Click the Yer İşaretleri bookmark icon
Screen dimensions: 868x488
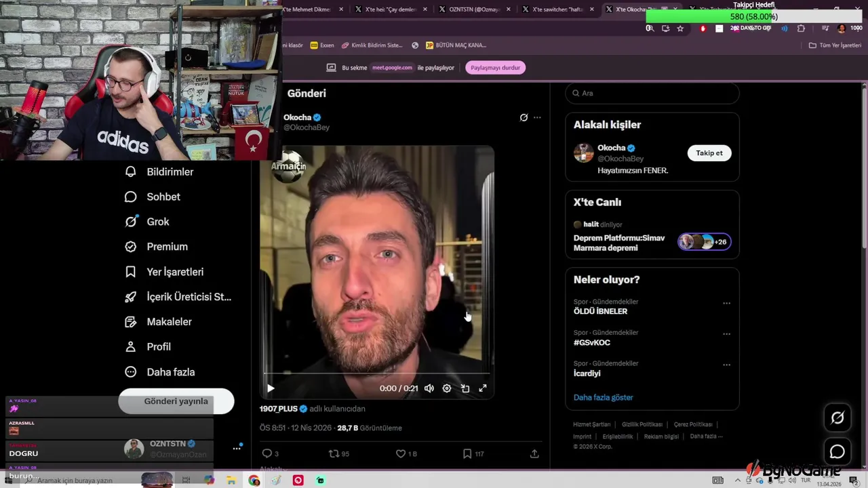pos(131,272)
